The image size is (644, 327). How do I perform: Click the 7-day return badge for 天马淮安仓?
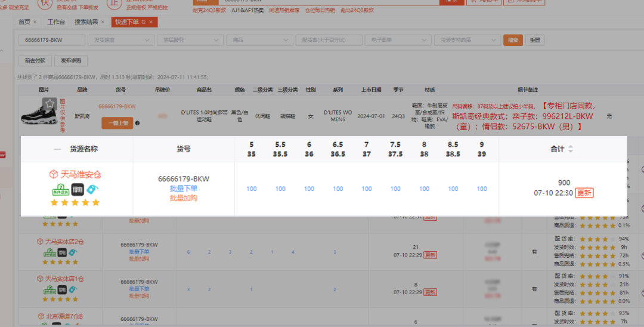click(x=60, y=190)
